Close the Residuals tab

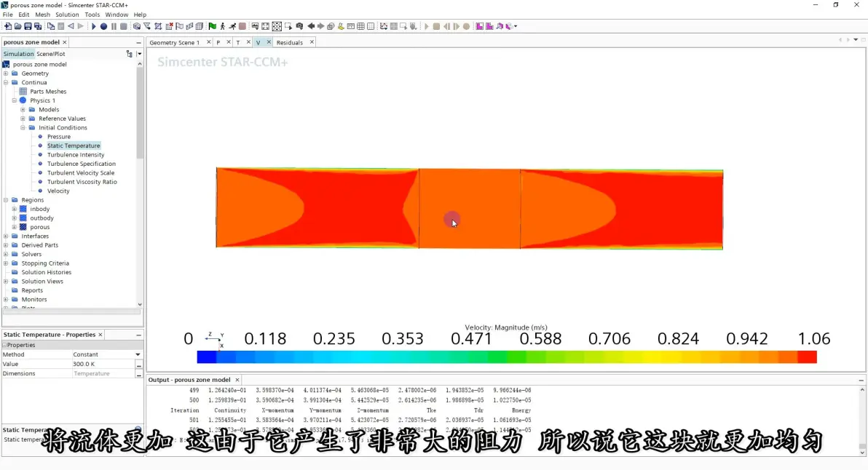312,42
